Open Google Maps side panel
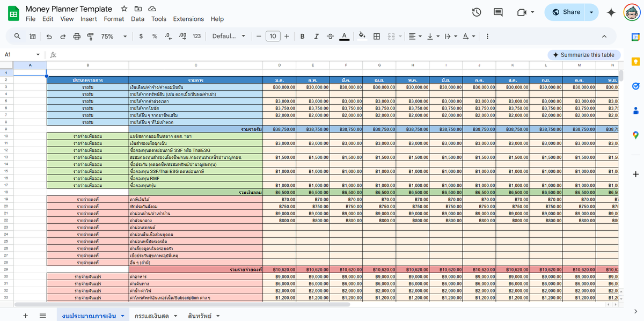The height and width of the screenshot is (321, 644). tap(635, 135)
